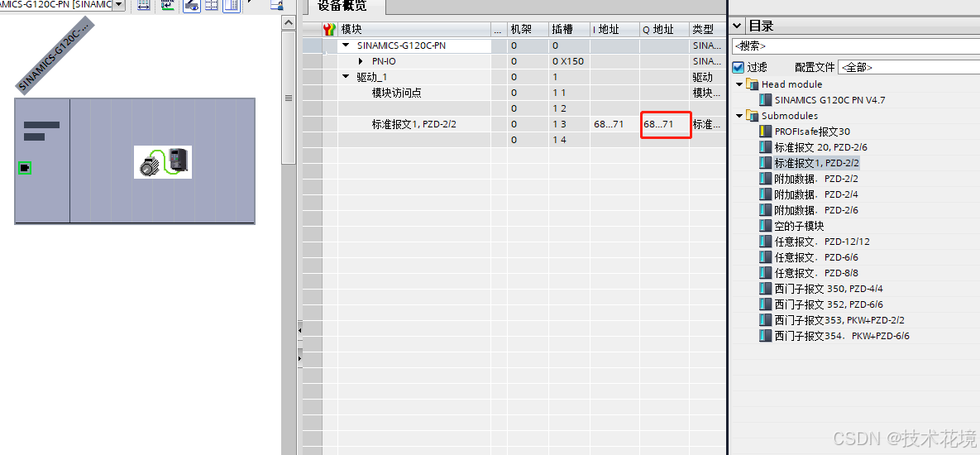Select SINAMICS G120C PN V4.7 in catalog
Viewport: 980px width, 455px height.
coord(830,100)
